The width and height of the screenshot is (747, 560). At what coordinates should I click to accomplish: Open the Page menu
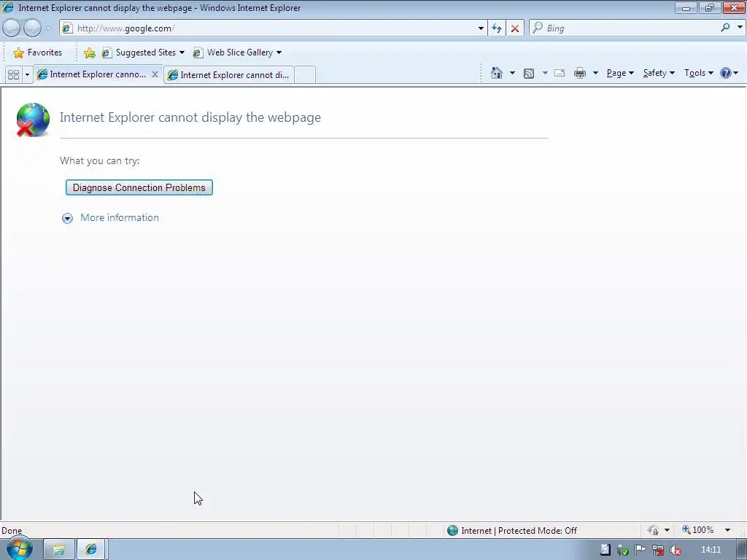pyautogui.click(x=620, y=73)
